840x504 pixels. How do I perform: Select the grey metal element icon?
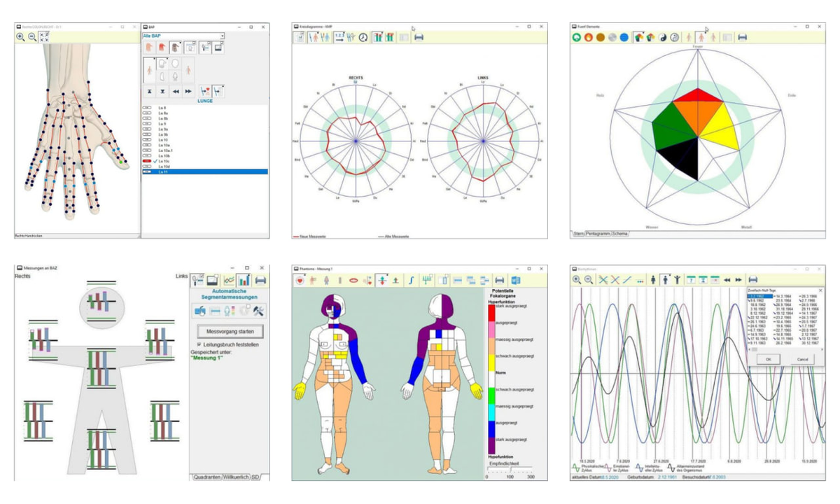pos(612,37)
